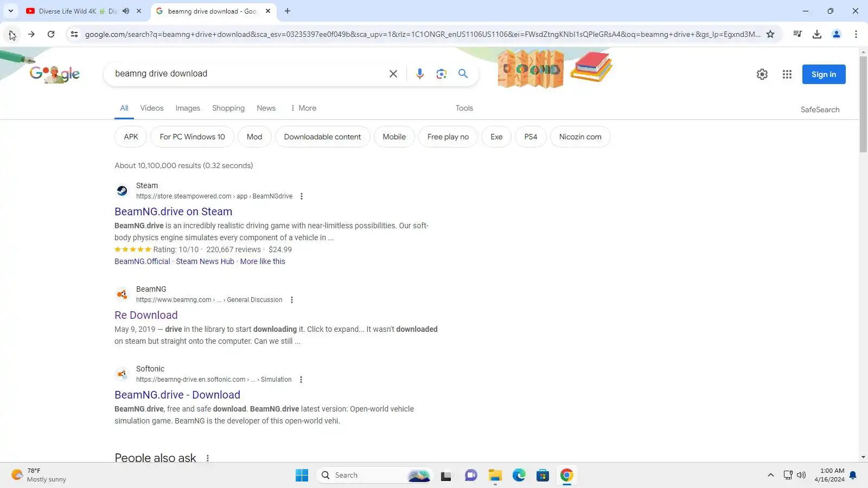Apply the Mod filter chip
Image resolution: width=868 pixels, height=488 pixels.
pos(254,137)
